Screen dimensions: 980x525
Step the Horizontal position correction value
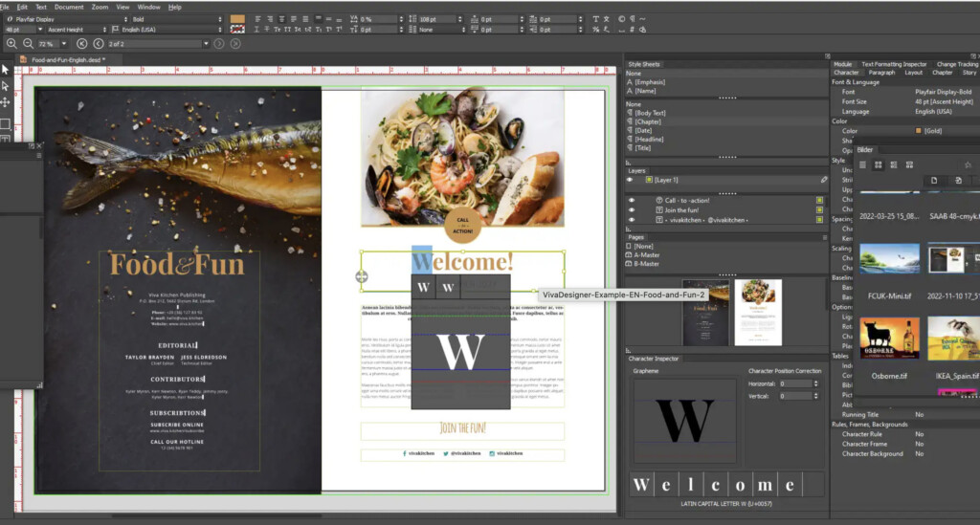pyautogui.click(x=815, y=383)
